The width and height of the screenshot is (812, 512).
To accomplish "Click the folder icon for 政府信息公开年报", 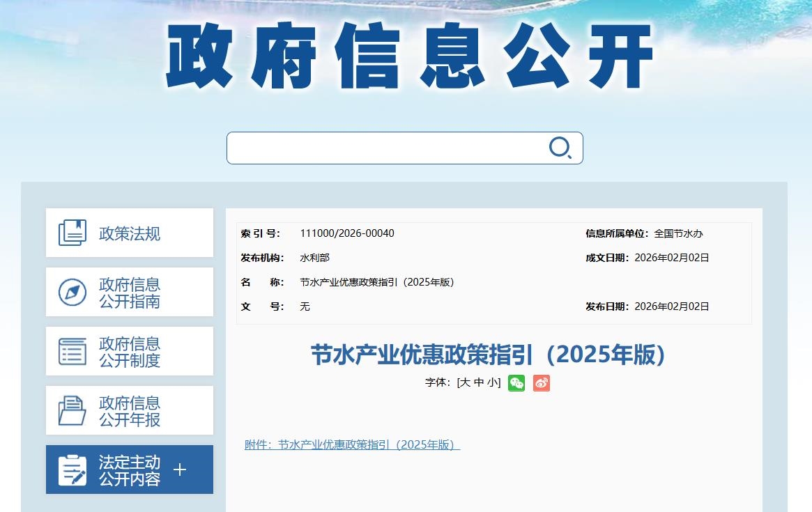I will (x=72, y=410).
